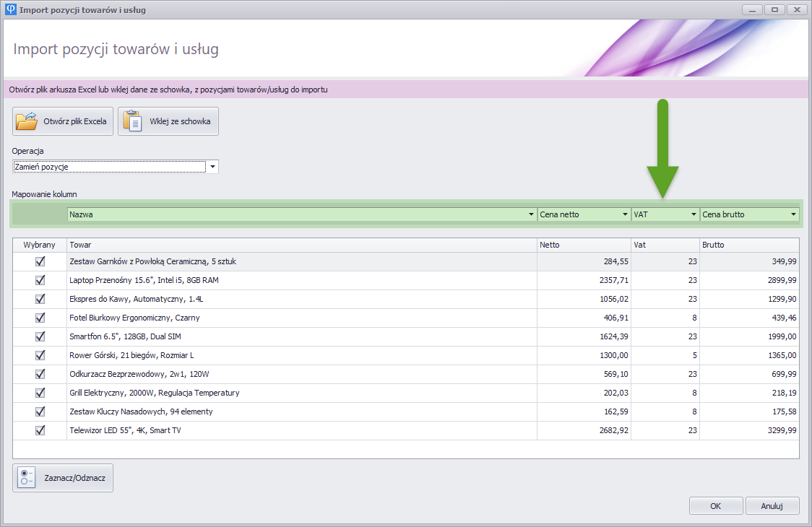Screen dimensions: 812x527
Task: Click the Anuluj button
Action: (x=772, y=506)
